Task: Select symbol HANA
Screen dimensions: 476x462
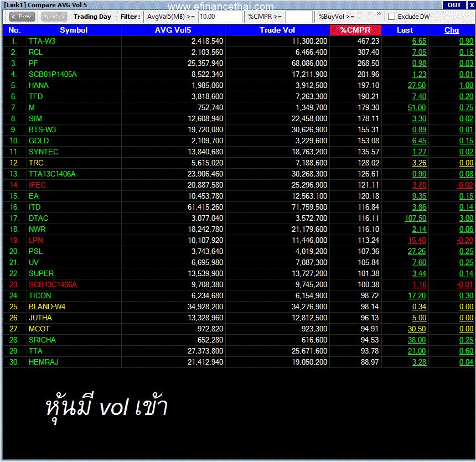Action: (39, 85)
